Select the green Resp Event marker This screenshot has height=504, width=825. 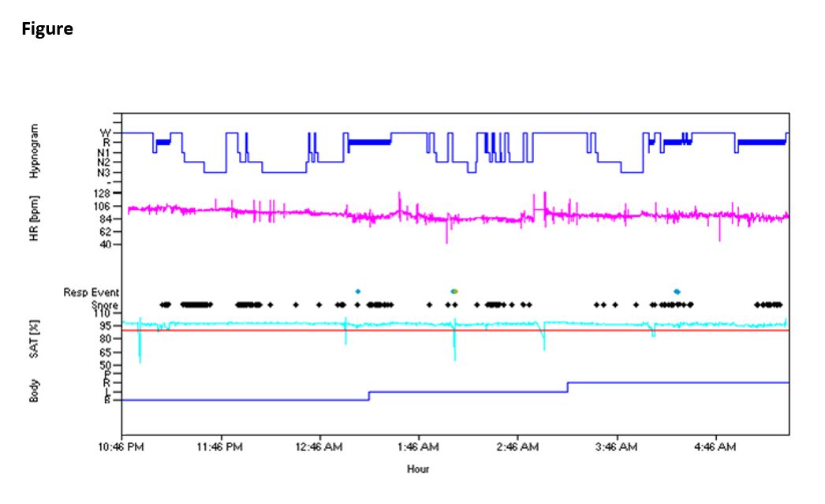[x=454, y=291]
